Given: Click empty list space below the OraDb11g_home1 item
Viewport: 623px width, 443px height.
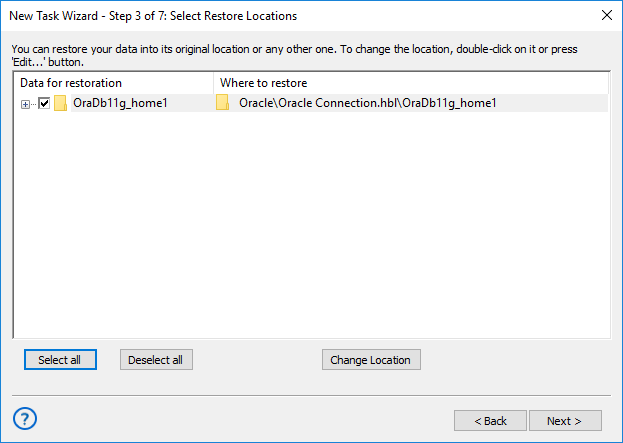Looking at the screenshot, I should click(x=110, y=220).
